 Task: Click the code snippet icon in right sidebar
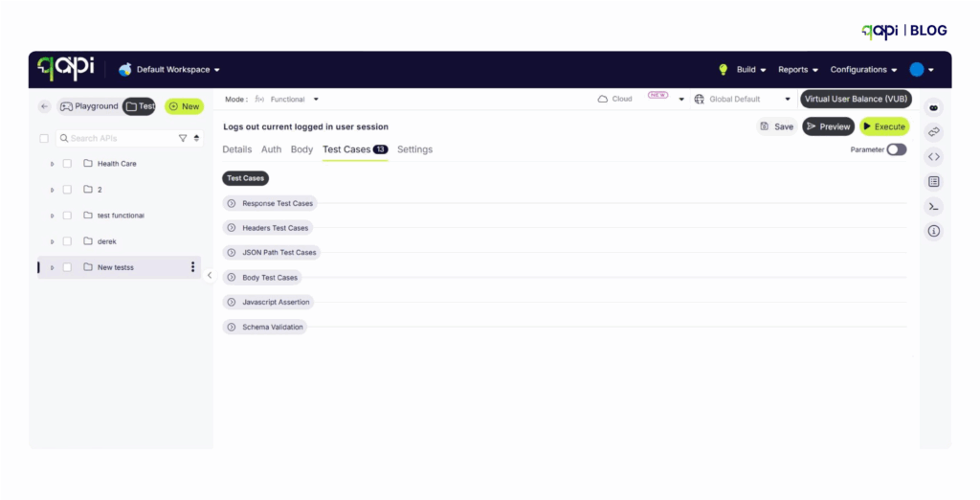tap(934, 157)
